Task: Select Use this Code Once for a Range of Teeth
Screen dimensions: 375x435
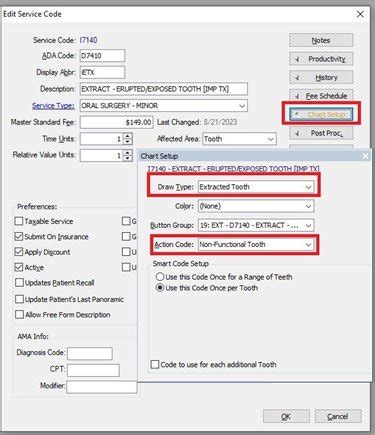Action: (x=160, y=277)
